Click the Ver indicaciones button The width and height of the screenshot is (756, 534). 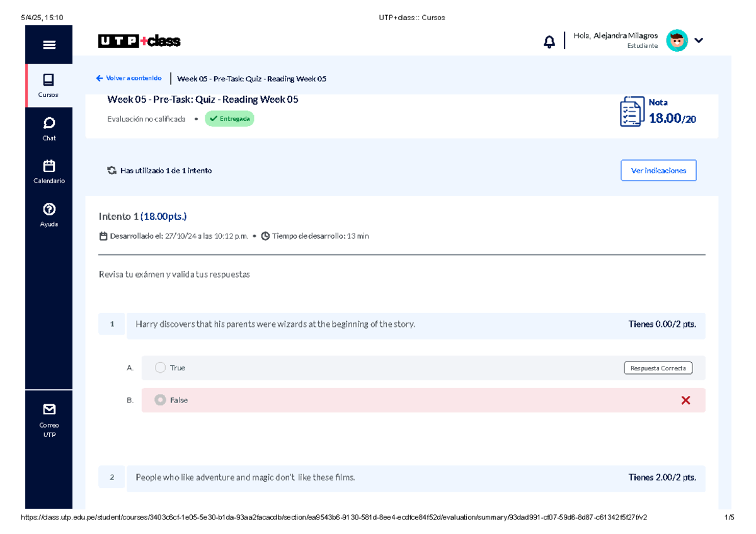(658, 171)
